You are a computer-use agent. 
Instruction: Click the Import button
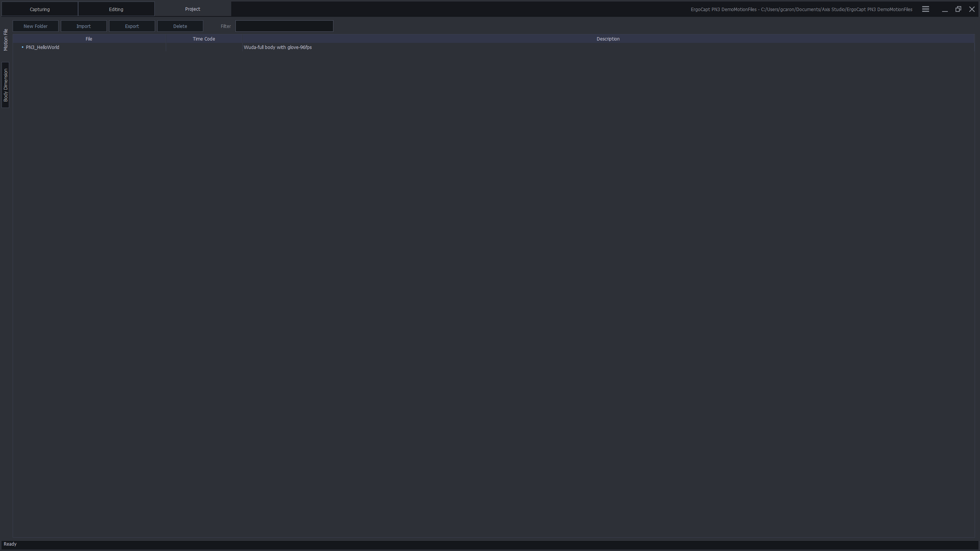click(83, 26)
